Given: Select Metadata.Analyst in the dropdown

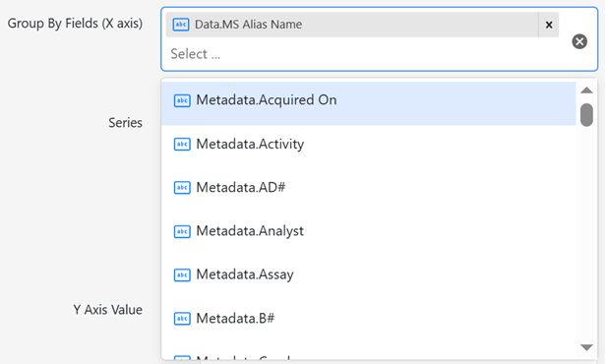Looking at the screenshot, I should tap(369, 231).
